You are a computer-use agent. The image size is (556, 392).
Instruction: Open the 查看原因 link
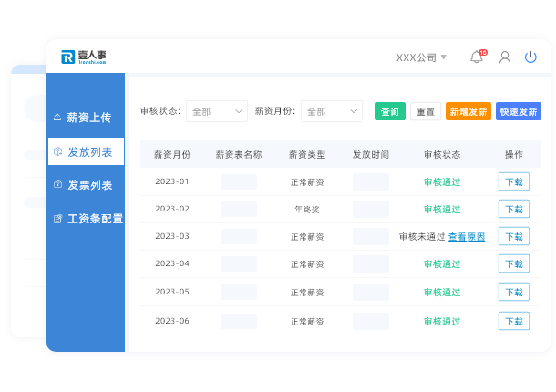coord(467,237)
